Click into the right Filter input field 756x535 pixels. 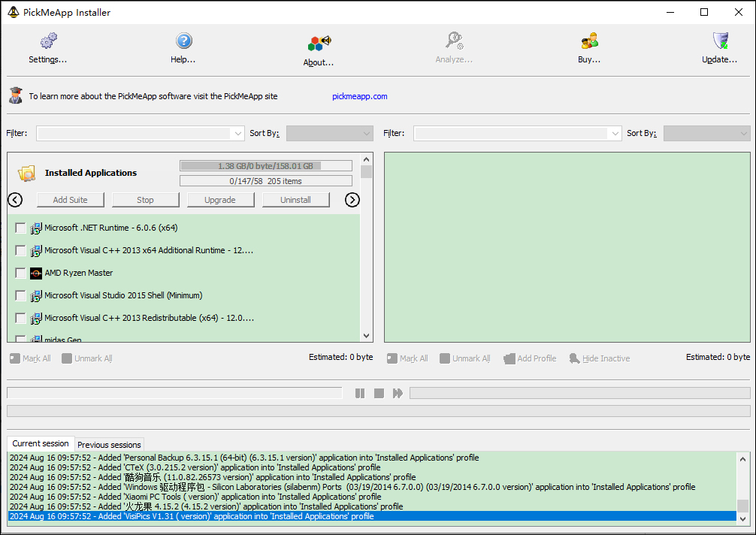(x=511, y=134)
